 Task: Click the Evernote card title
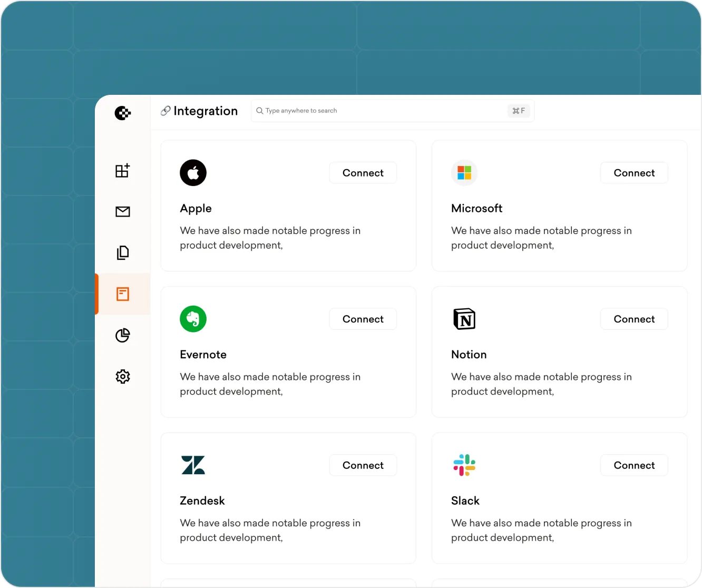203,355
